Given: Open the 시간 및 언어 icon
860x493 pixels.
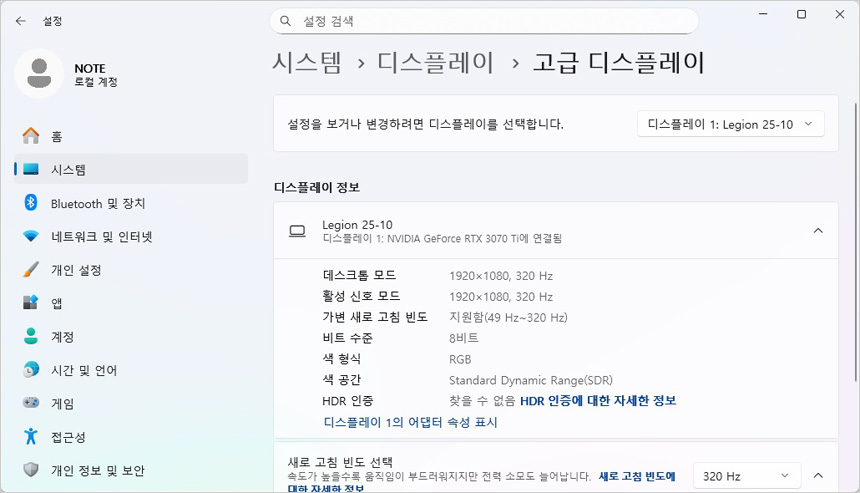Looking at the screenshot, I should pos(31,370).
